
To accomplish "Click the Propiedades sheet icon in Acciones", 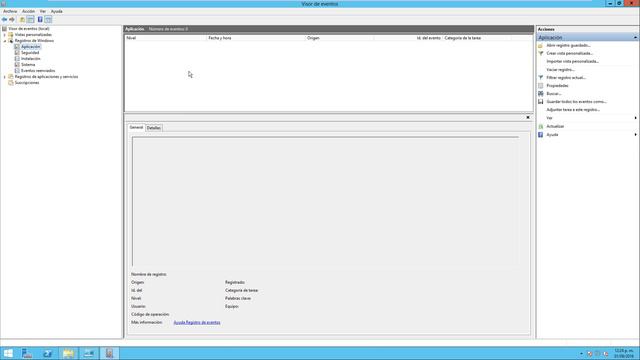I will click(x=541, y=86).
